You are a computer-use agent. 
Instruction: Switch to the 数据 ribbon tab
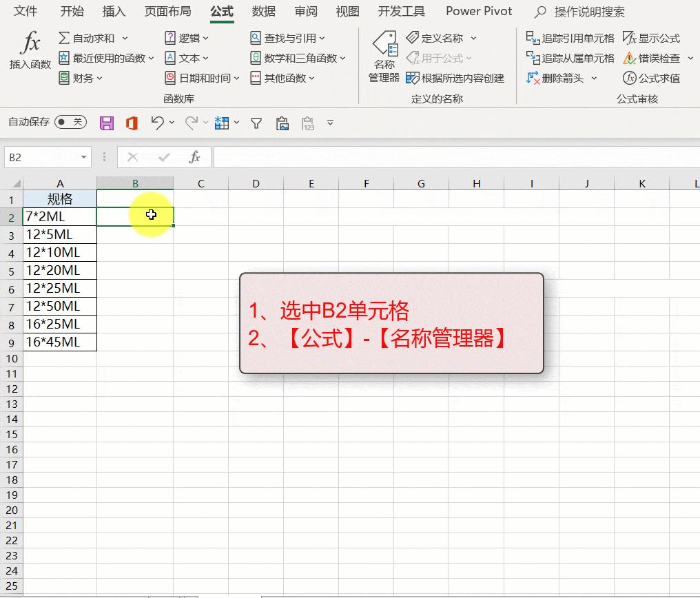tap(263, 11)
